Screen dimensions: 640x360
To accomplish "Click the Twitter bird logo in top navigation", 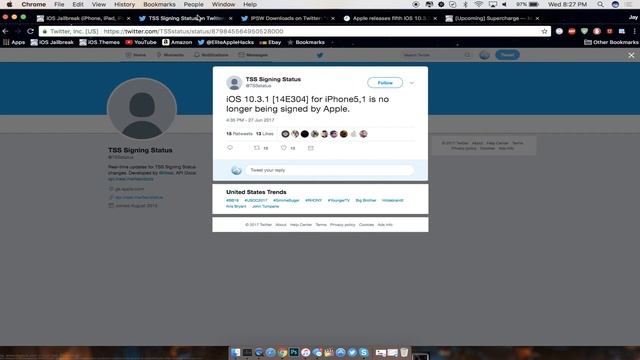I will tap(320, 55).
